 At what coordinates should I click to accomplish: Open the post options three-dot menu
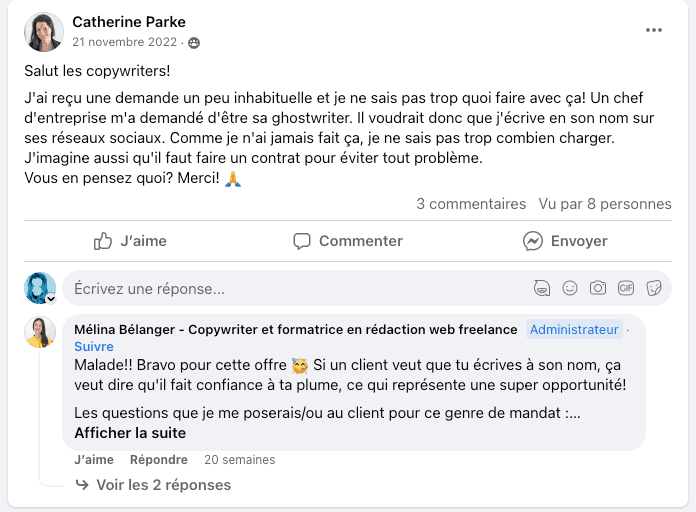[654, 30]
